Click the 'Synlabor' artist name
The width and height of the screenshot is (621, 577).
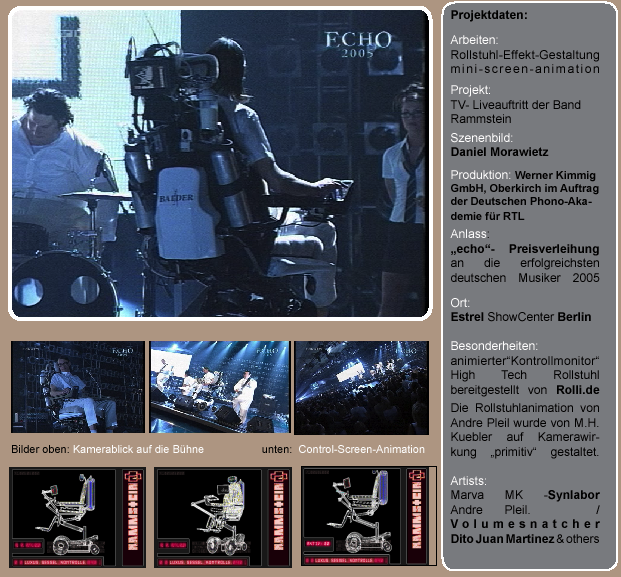[573, 495]
